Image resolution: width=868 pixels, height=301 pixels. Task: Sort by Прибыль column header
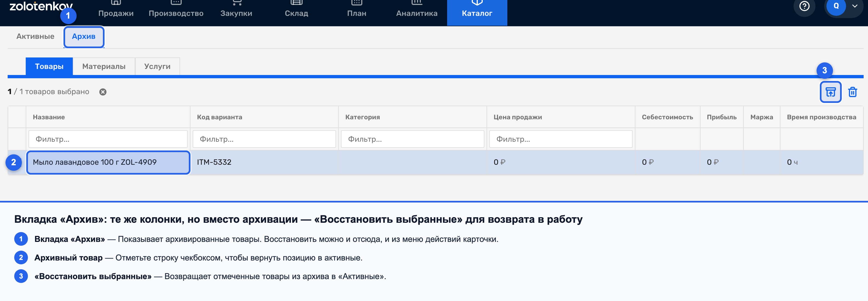tap(721, 117)
